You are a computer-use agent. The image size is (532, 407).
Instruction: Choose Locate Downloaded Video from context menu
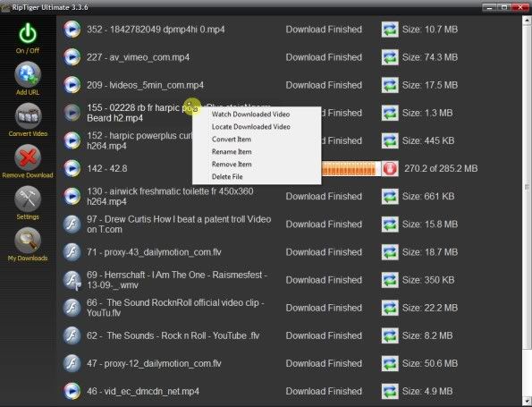point(257,127)
